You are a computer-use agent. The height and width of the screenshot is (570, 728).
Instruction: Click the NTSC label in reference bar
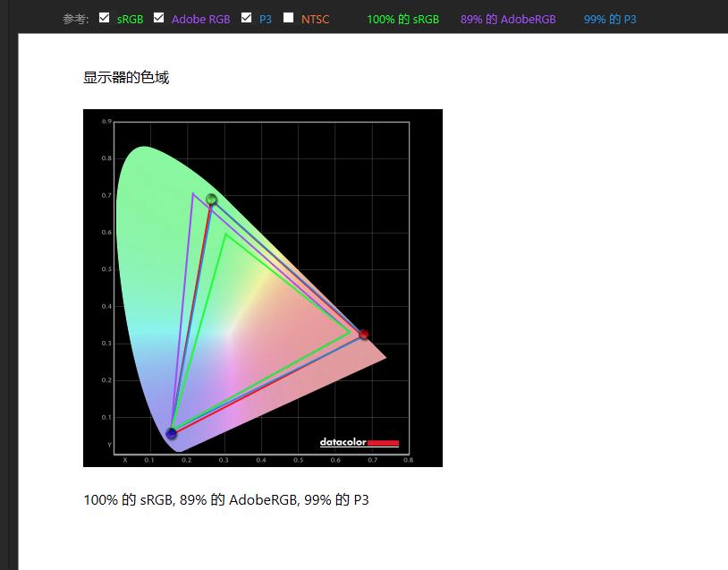315,20
